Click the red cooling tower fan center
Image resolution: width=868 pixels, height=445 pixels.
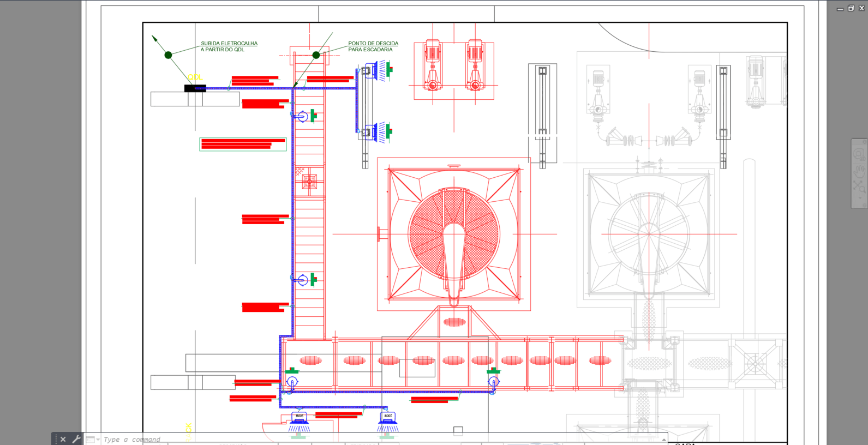pyautogui.click(x=454, y=234)
